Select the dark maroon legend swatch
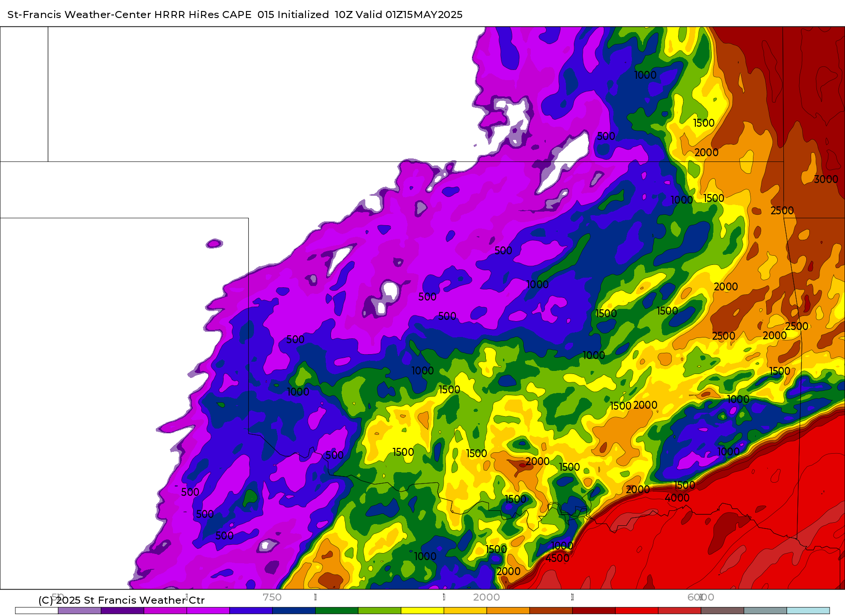 tap(594, 610)
